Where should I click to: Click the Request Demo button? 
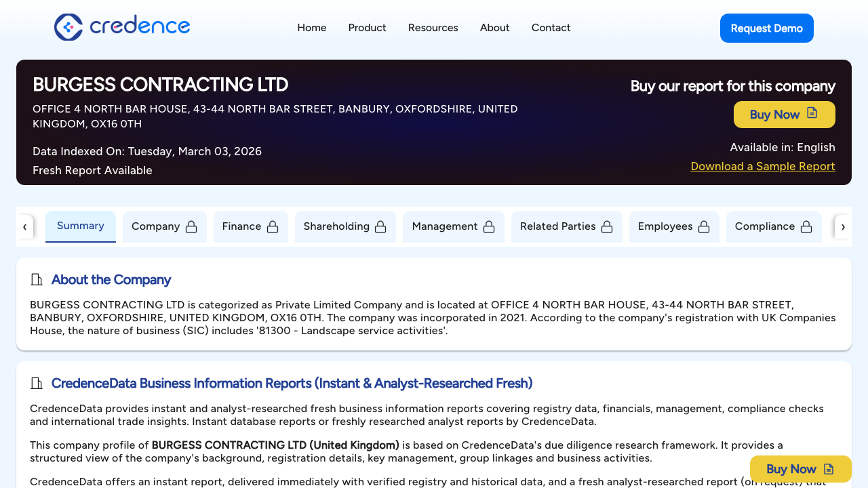click(766, 28)
